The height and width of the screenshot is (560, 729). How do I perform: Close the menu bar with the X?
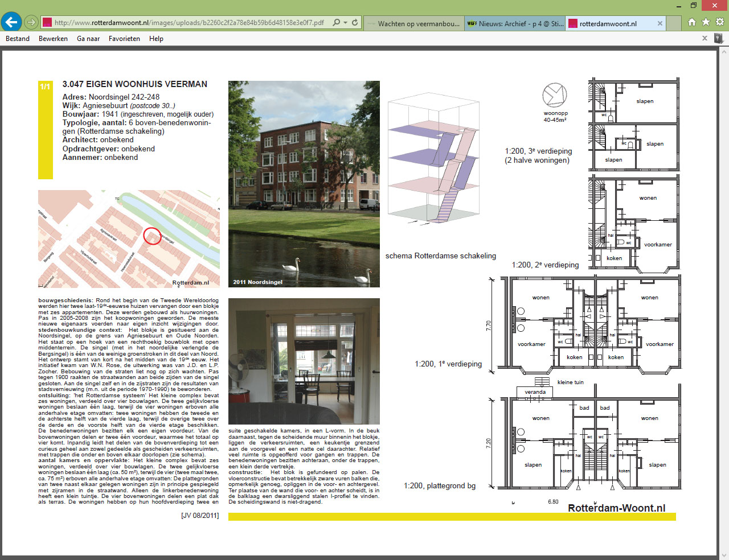coord(705,38)
